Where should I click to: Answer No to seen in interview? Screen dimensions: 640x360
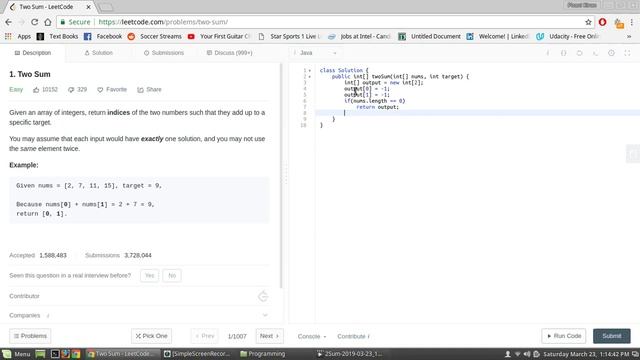click(172, 276)
